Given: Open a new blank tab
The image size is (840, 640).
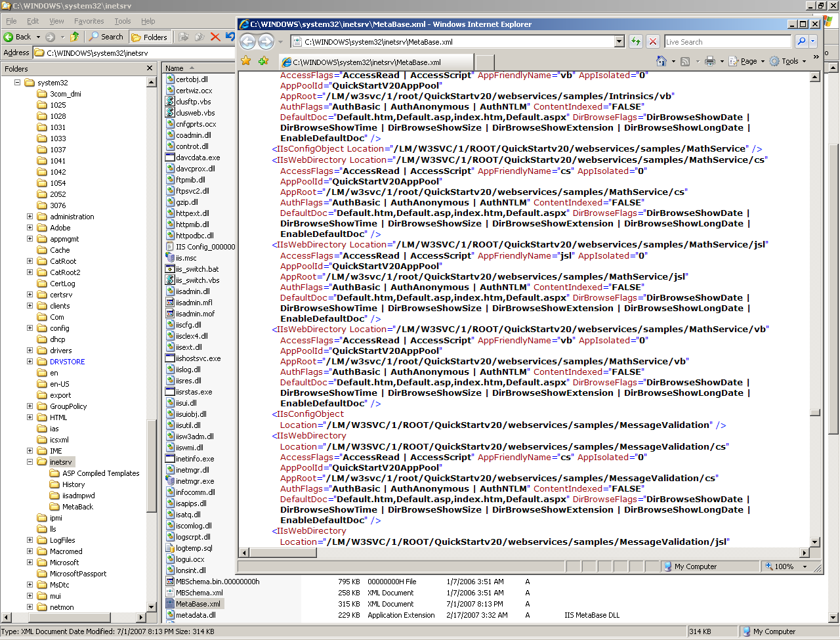Looking at the screenshot, I should 484,62.
